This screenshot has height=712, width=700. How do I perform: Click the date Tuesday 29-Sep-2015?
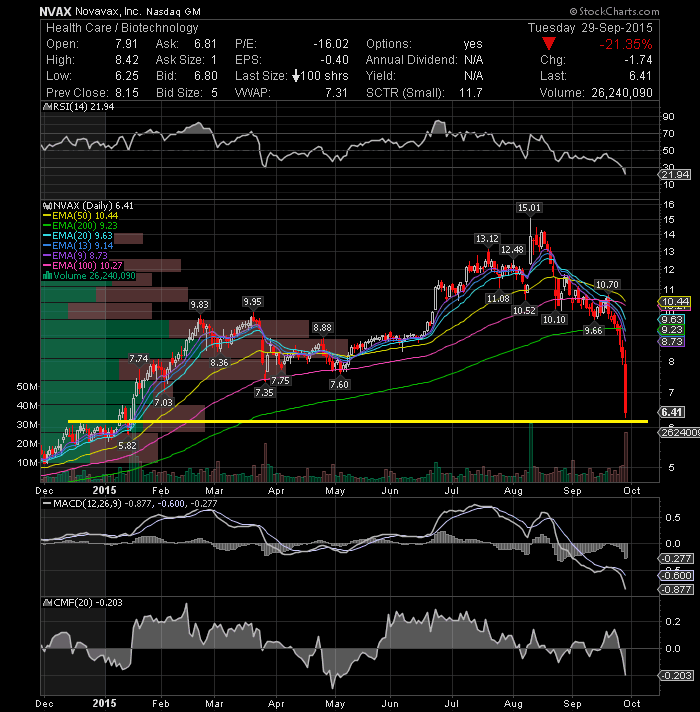[590, 28]
